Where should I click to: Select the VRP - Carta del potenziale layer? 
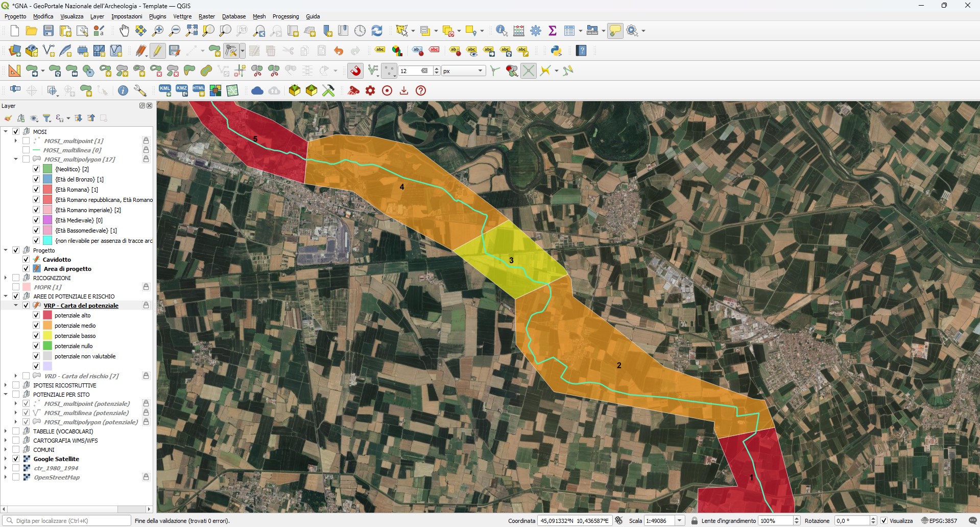coord(81,306)
